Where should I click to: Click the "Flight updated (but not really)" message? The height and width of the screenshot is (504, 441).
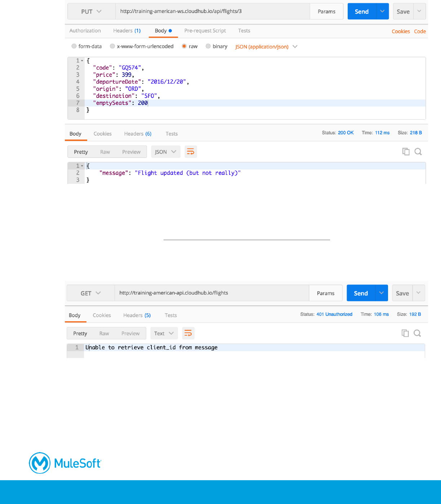click(188, 173)
